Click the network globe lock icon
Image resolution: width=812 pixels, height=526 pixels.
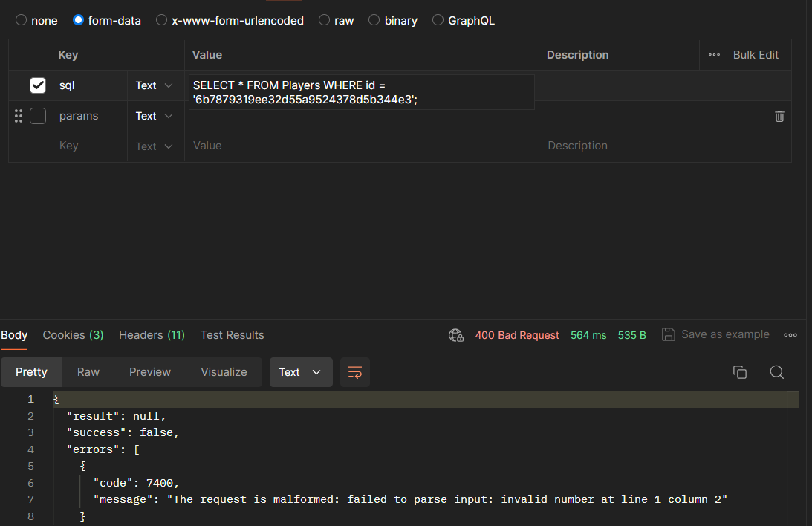[456, 336]
